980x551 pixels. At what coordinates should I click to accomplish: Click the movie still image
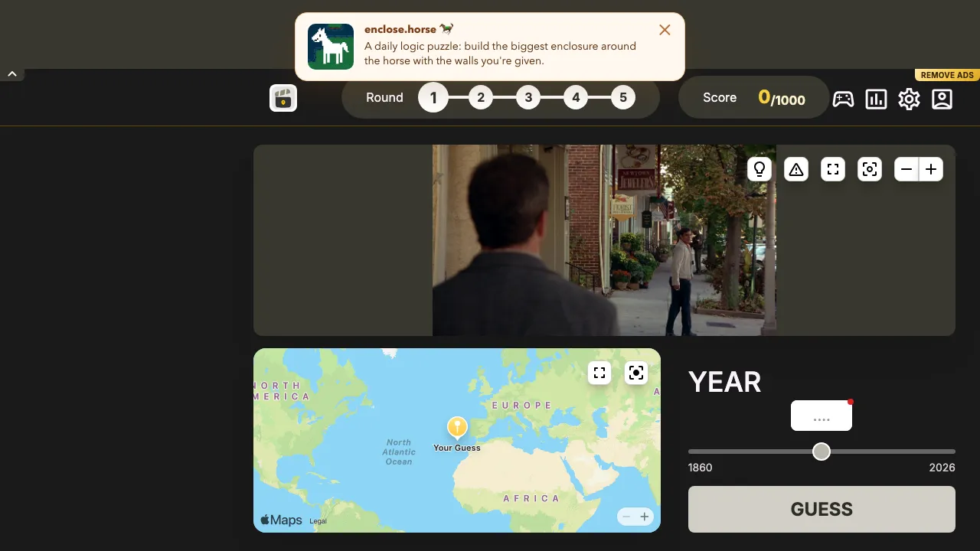(x=604, y=240)
